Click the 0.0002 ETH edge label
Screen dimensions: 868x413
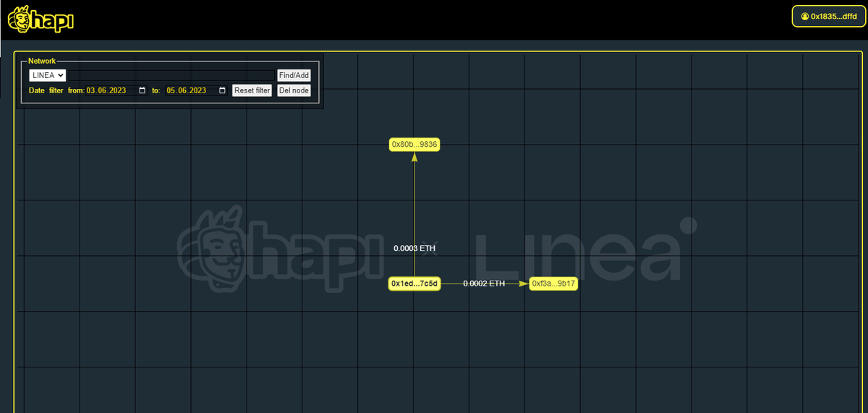click(x=484, y=284)
